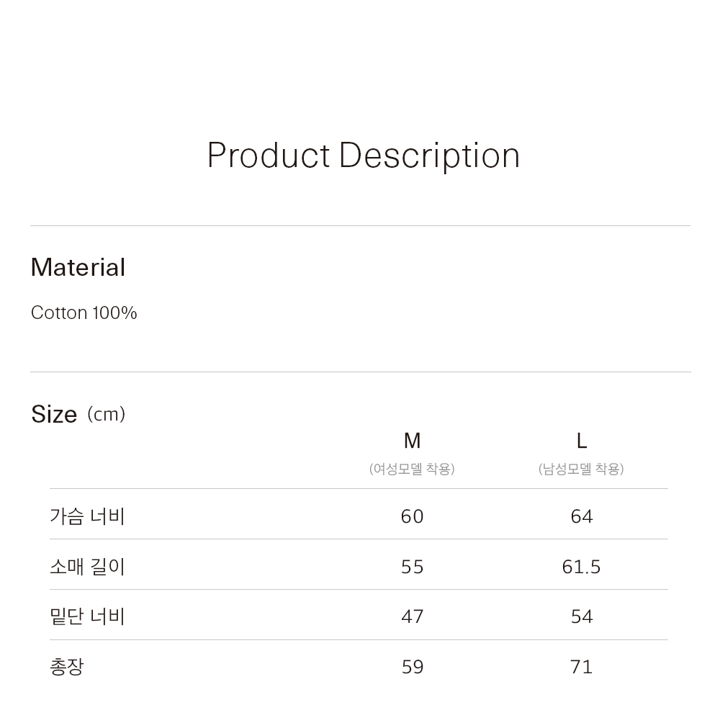Click the chest width value 64

(581, 516)
